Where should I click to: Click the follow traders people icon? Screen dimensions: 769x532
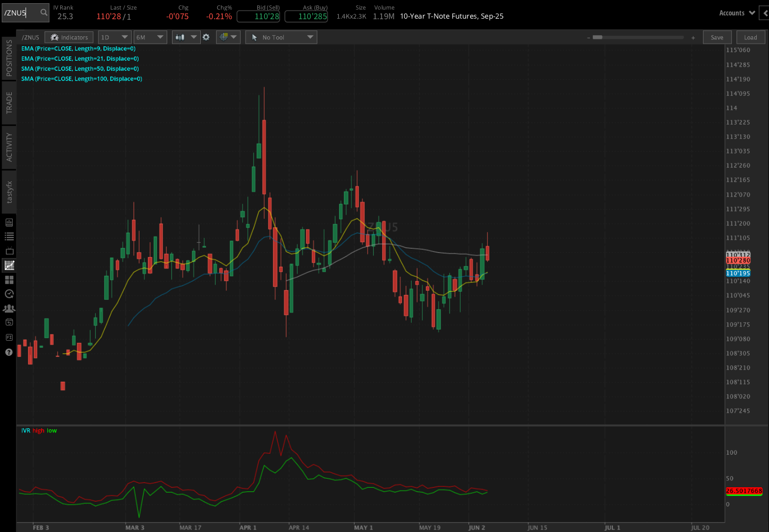[x=9, y=308]
